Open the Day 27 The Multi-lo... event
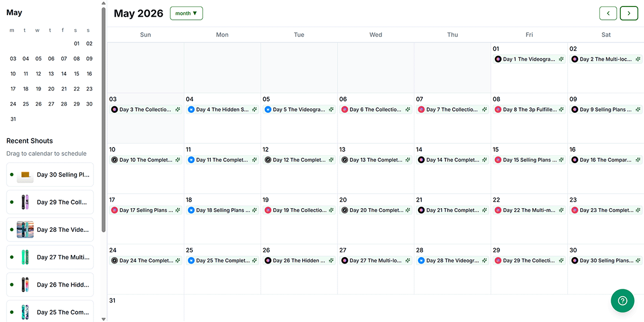Image resolution: width=644 pixels, height=322 pixels. (376, 261)
